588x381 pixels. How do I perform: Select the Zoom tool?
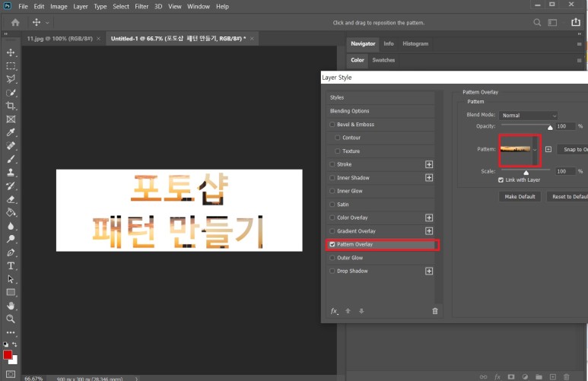click(x=11, y=319)
